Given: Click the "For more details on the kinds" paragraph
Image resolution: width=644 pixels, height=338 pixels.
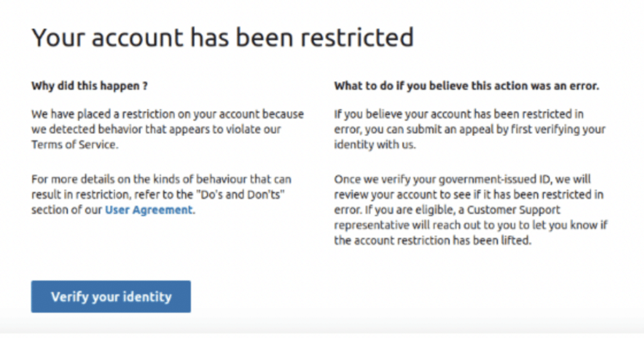Looking at the screenshot, I should 161,195.
